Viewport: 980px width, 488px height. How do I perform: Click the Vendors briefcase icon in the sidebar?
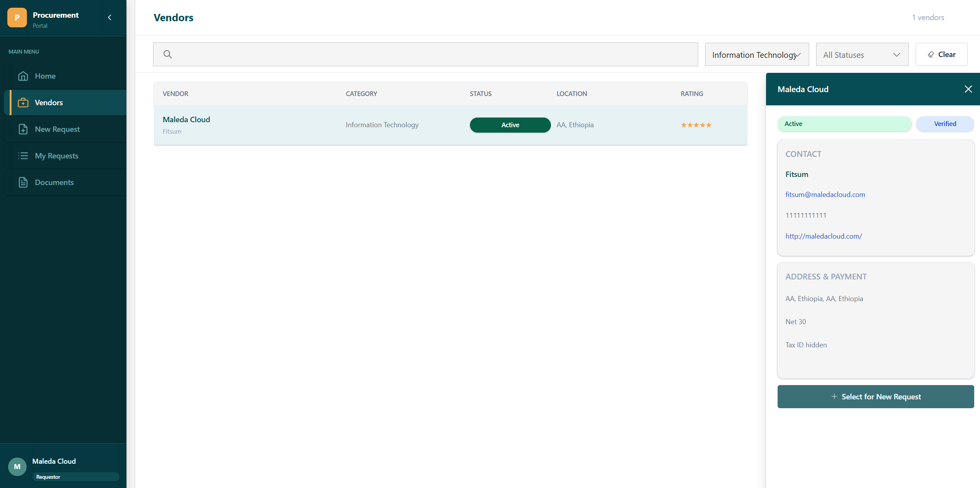tap(23, 103)
